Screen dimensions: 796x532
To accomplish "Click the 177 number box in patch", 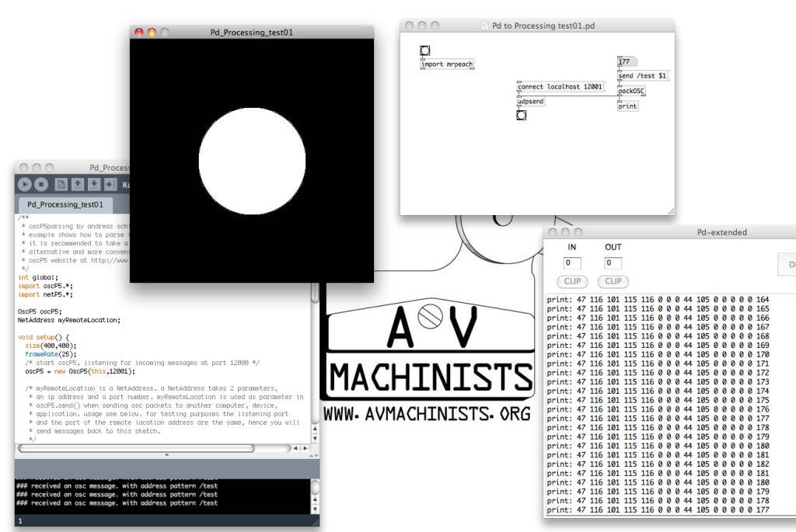I will (x=627, y=61).
